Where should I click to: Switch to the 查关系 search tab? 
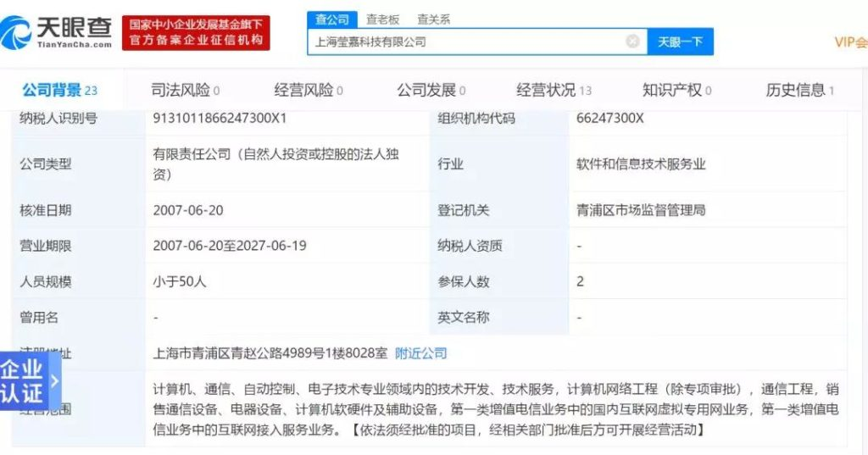point(433,19)
